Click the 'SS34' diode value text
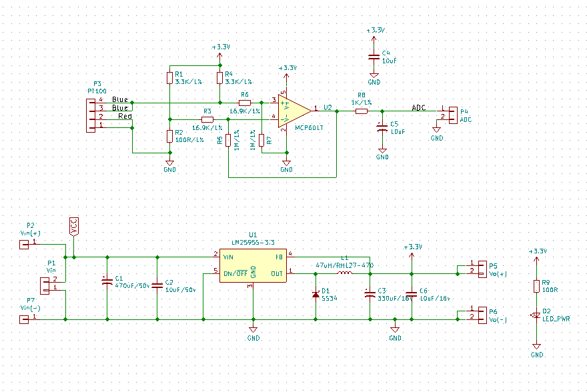Viewport: 587px width, 392px height. (330, 298)
